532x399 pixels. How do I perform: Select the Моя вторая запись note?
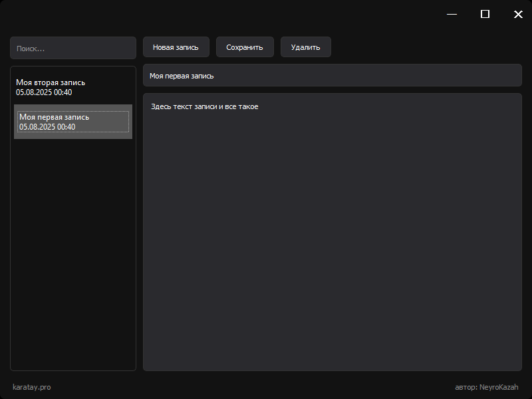coord(73,87)
